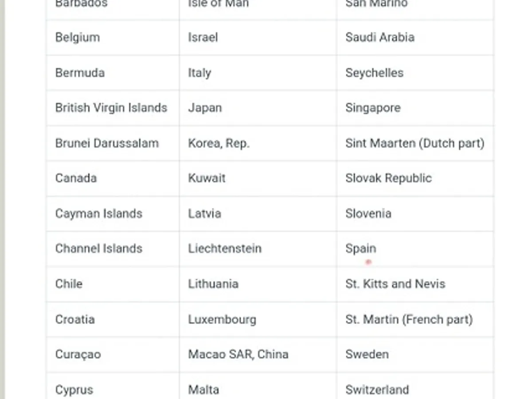Click the British Virgin Islands cell

pyautogui.click(x=111, y=108)
